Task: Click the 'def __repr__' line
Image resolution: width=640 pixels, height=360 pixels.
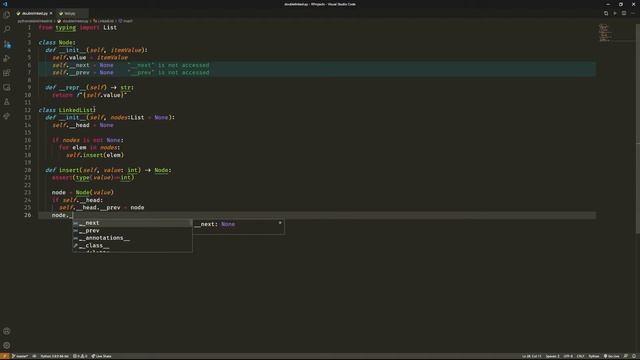Action: [x=89, y=87]
